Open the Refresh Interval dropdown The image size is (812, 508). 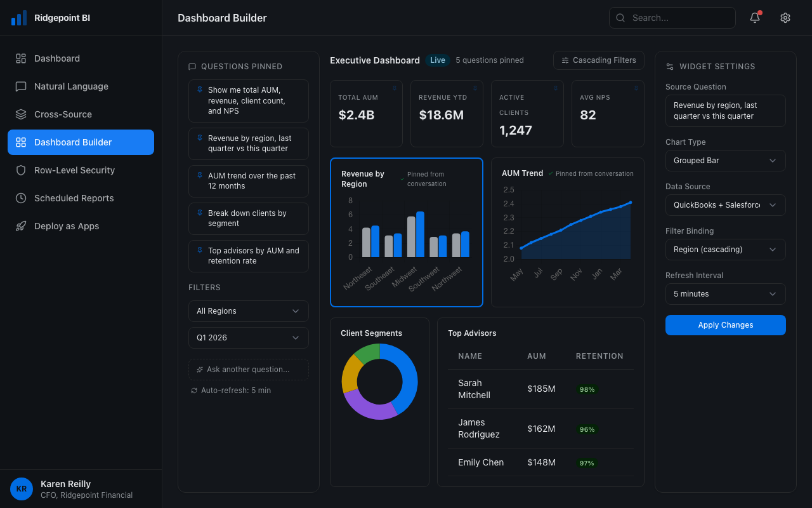point(725,294)
